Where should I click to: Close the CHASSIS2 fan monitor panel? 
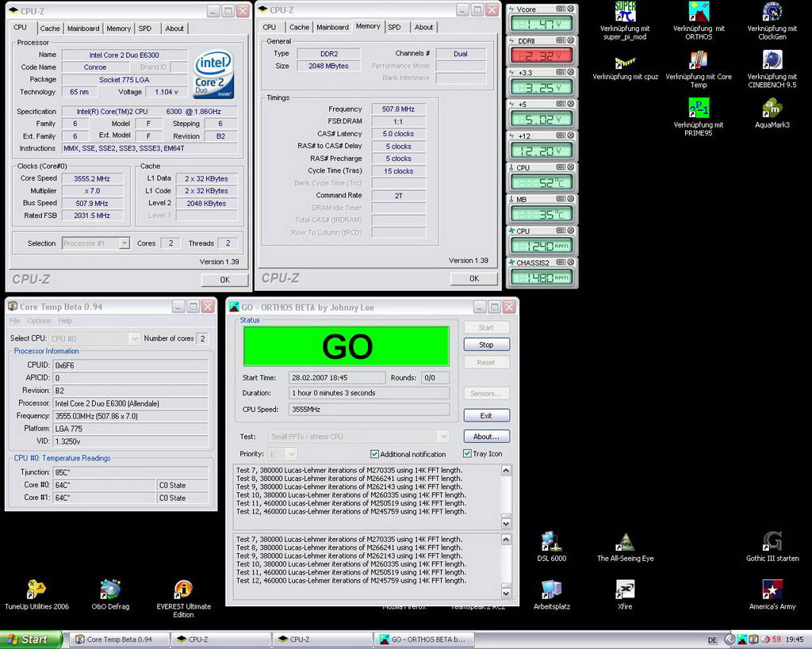click(570, 262)
